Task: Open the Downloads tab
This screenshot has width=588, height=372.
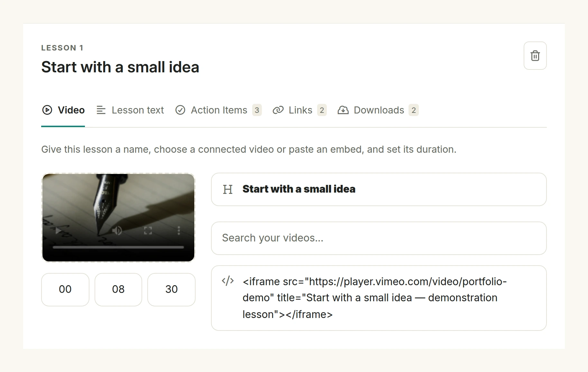Action: (378, 110)
